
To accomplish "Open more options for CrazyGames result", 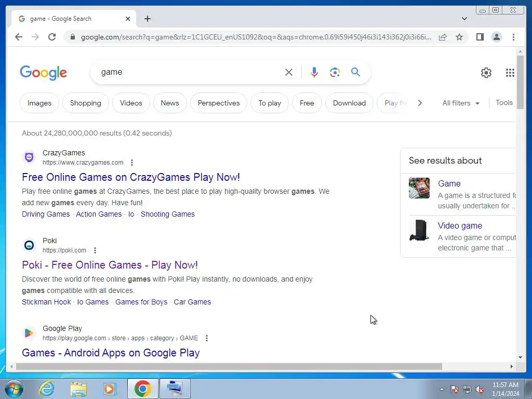I will (132, 163).
